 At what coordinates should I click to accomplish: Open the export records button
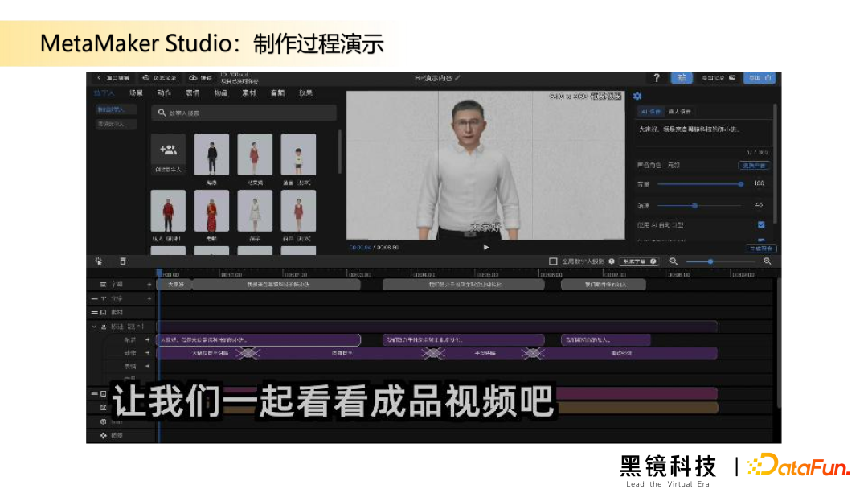coord(719,78)
